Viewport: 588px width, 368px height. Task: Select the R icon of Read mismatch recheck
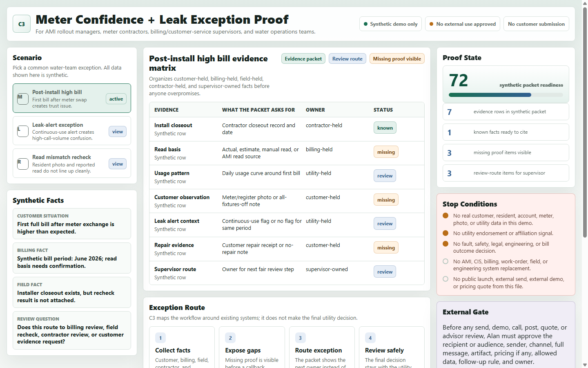(x=23, y=164)
